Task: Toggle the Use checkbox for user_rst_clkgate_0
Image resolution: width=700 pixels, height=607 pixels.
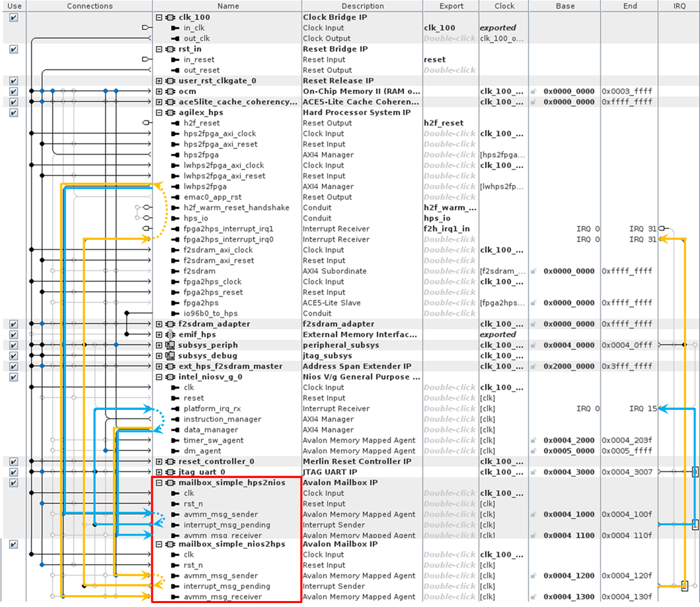Action: (x=14, y=81)
